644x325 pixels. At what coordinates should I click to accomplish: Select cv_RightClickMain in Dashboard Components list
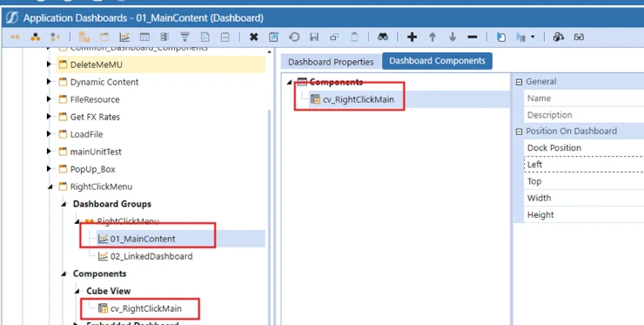click(x=359, y=99)
